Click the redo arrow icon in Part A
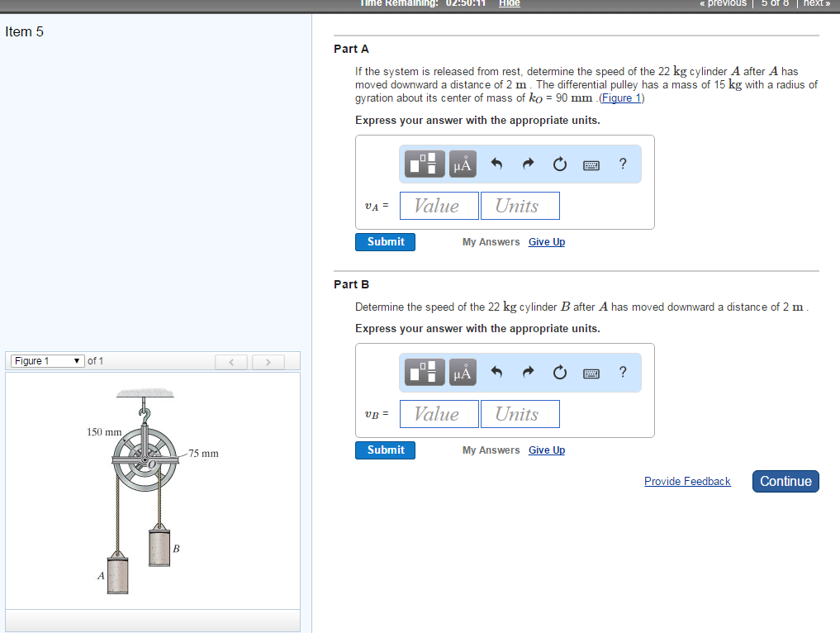 [528, 164]
